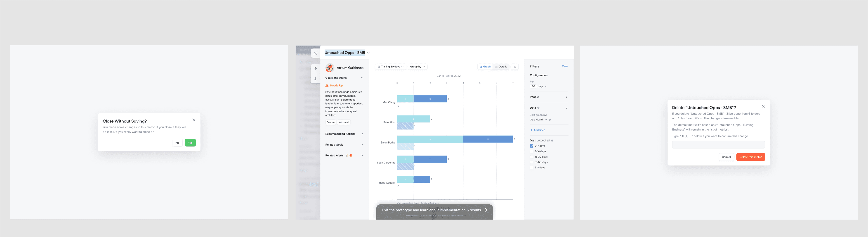The image size is (868, 237).
Task: Check the 15-30 days checkbox
Action: click(531, 157)
